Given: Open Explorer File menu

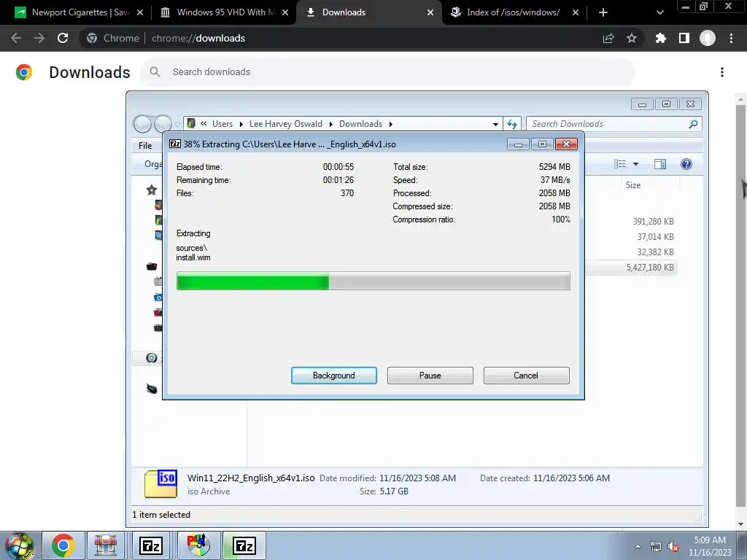Looking at the screenshot, I should click(x=145, y=146).
